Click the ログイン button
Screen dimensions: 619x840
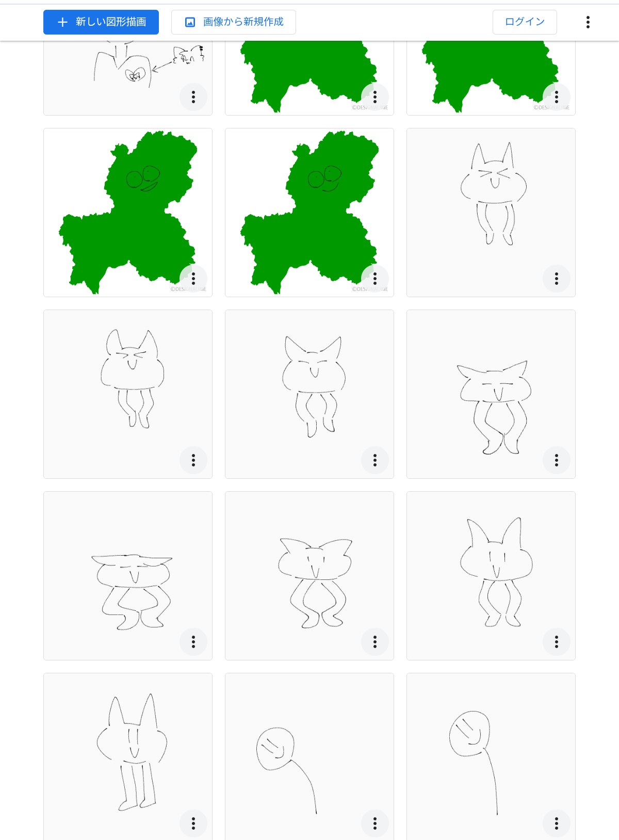525,22
